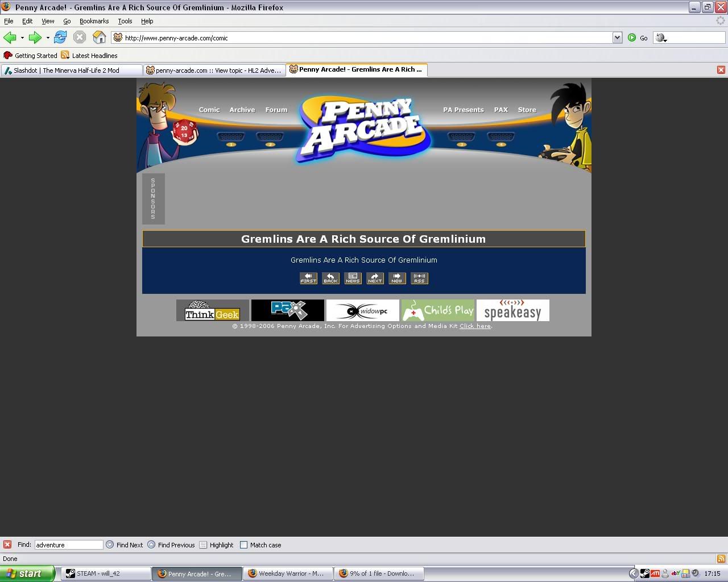Click the volume speaker tray icon
The width and height of the screenshot is (728, 582).
point(696,573)
